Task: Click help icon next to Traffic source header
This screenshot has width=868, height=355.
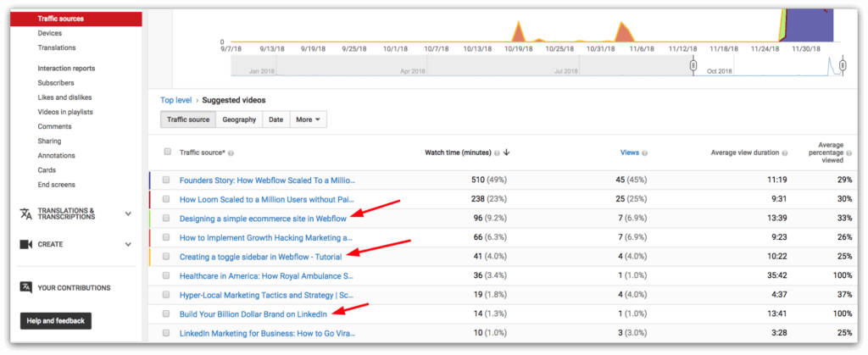Action: pyautogui.click(x=231, y=153)
